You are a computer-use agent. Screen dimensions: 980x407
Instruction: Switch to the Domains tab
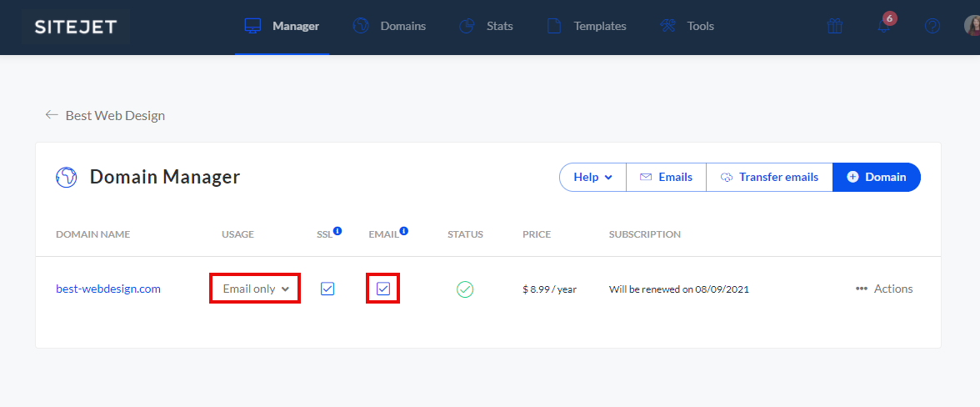tap(389, 26)
